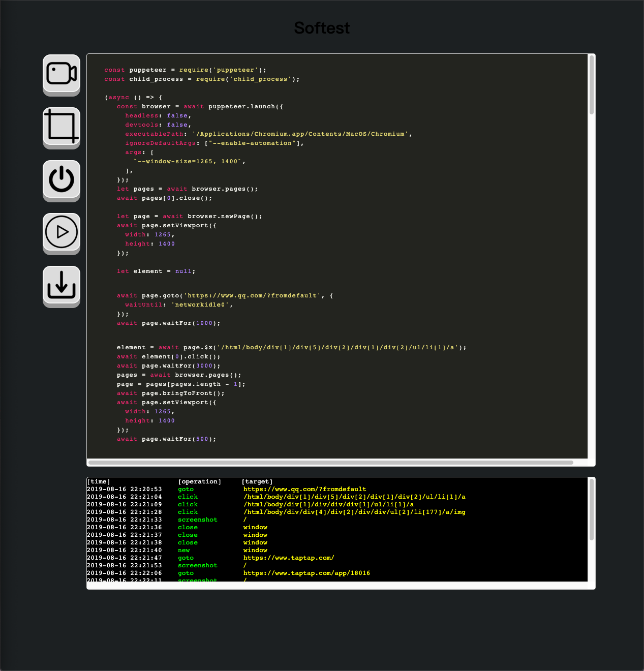
Task: Click the [operation] column header in log
Action: pos(200,481)
